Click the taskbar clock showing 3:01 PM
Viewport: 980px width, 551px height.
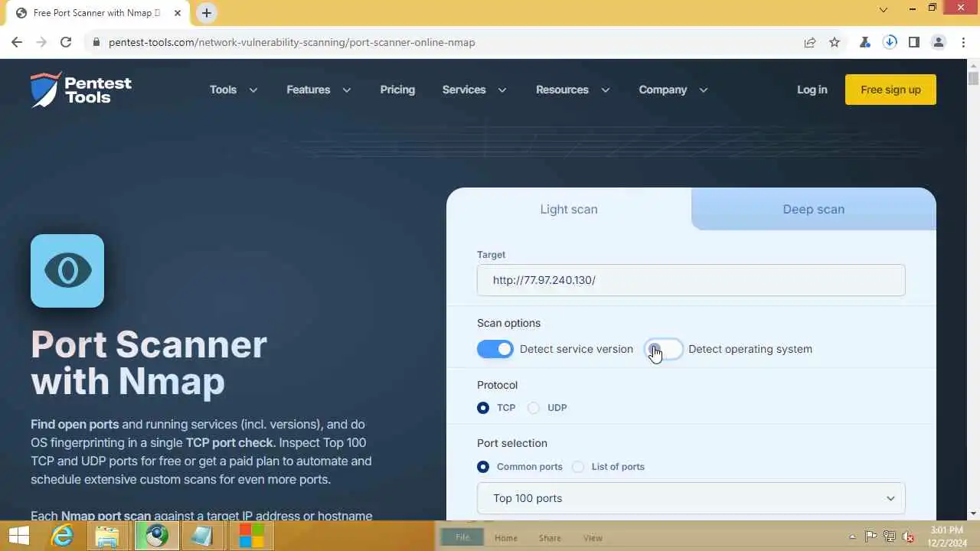[946, 536]
